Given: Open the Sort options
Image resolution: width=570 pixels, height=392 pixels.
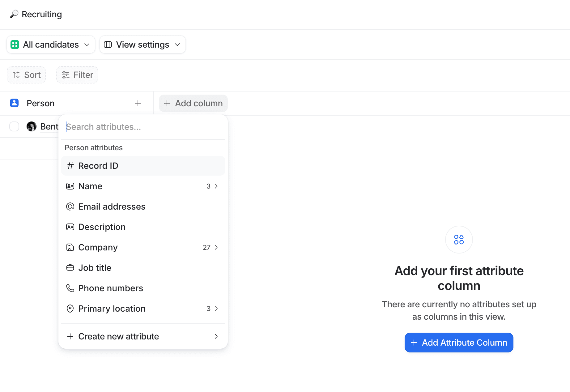Looking at the screenshot, I should (x=26, y=75).
